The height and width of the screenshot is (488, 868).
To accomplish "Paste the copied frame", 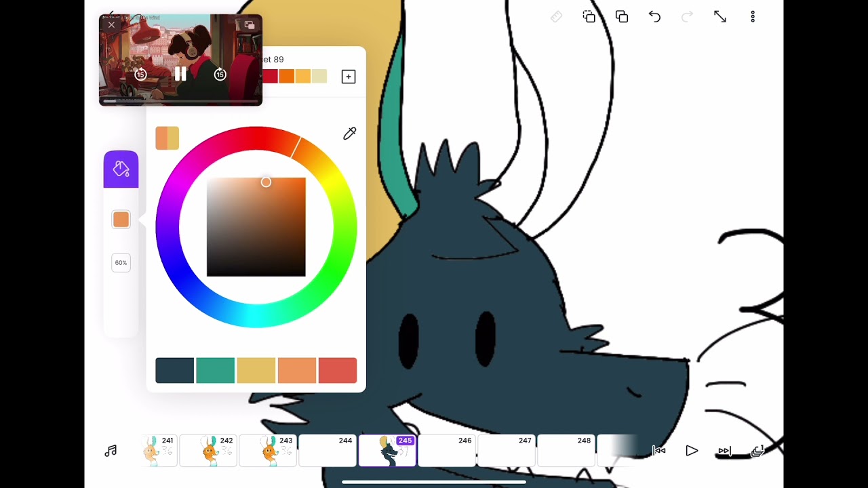I will point(622,17).
